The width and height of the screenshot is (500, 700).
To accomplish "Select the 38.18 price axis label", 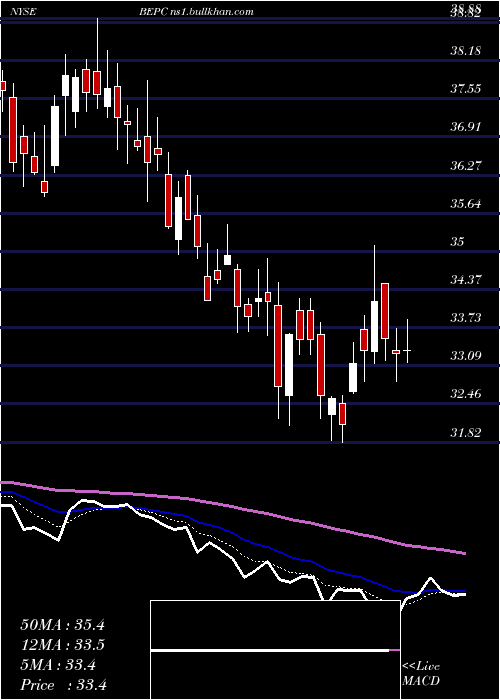I will pyautogui.click(x=466, y=50).
